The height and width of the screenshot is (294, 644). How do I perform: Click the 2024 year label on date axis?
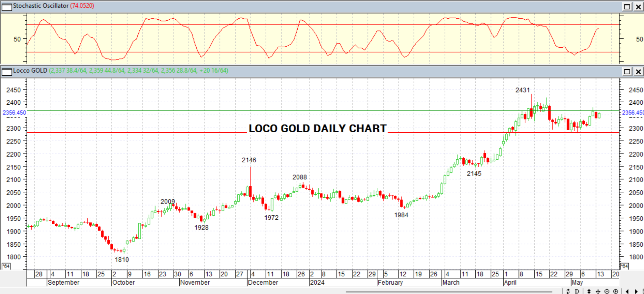tap(317, 283)
